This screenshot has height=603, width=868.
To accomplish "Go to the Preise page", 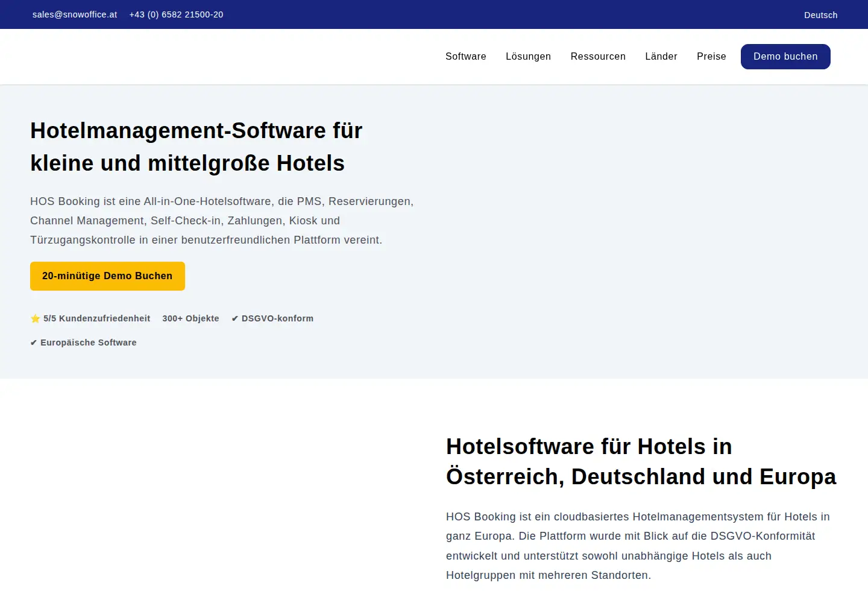I will [711, 56].
